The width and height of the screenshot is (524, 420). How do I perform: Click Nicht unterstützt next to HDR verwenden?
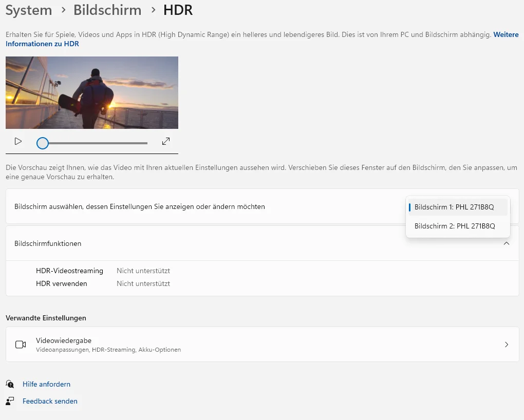coord(143,283)
